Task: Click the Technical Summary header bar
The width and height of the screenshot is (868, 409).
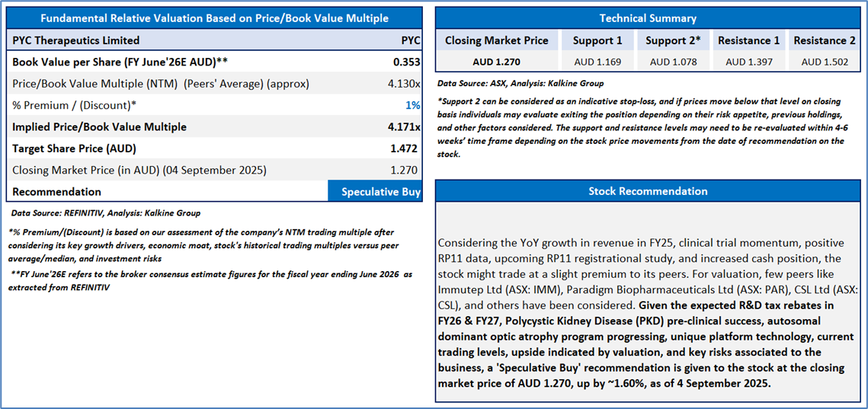Action: click(648, 18)
